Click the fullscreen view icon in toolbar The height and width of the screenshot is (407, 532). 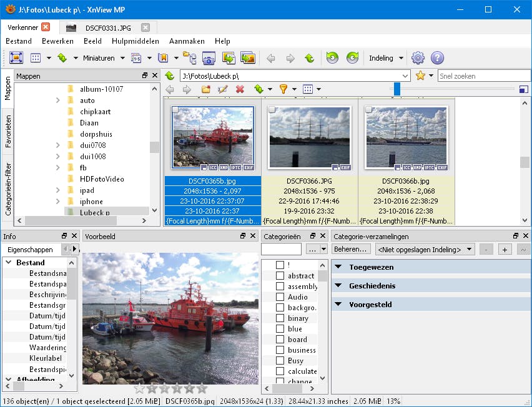click(x=16, y=58)
